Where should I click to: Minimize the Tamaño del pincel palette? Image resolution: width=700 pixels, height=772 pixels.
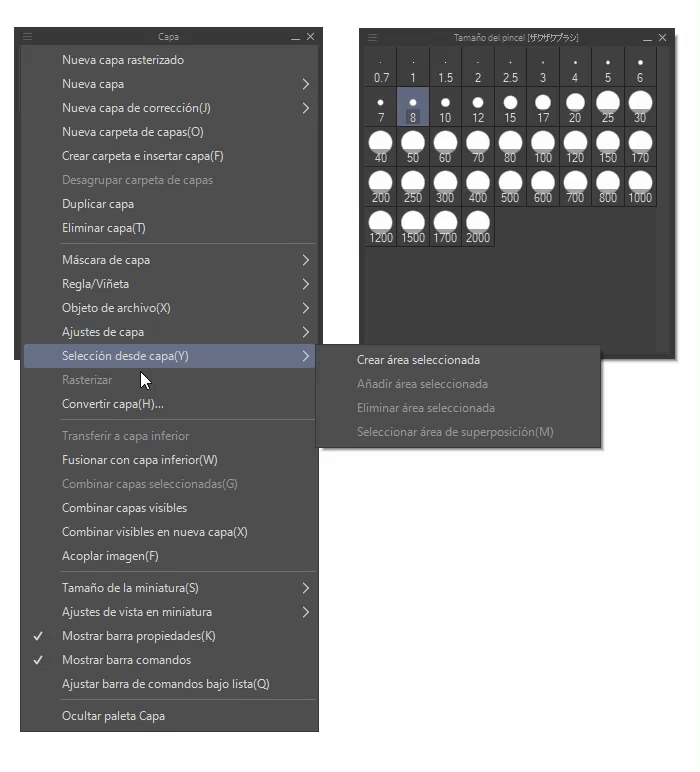pos(646,38)
